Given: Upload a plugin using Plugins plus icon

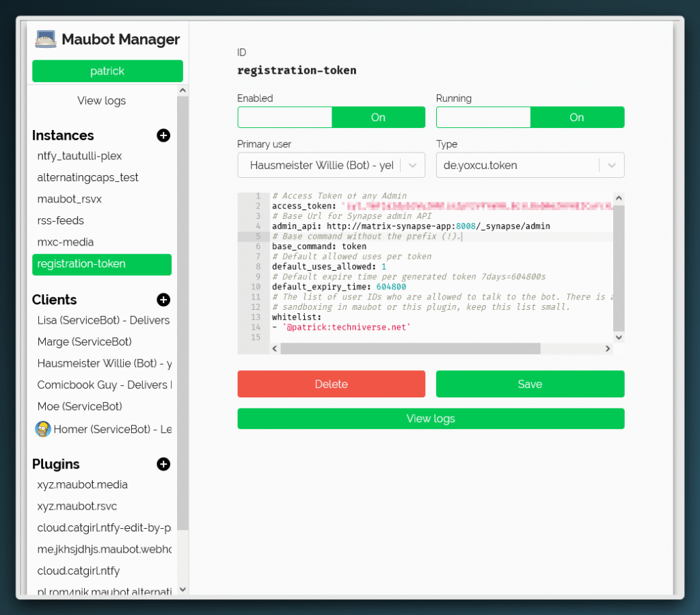Looking at the screenshot, I should pos(163,464).
